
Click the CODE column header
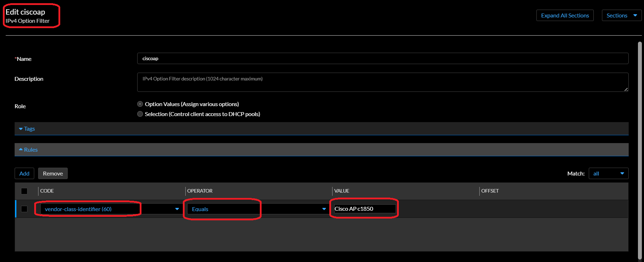coord(47,191)
